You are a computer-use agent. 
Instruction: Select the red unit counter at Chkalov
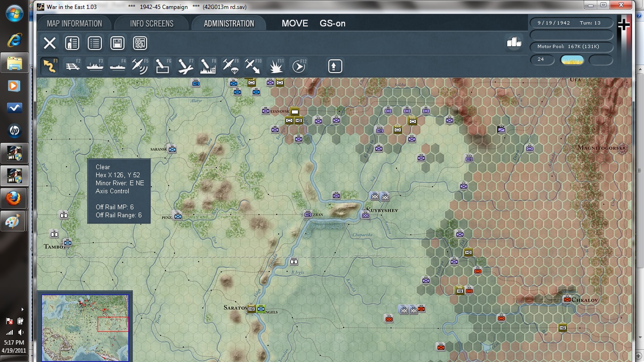(567, 299)
